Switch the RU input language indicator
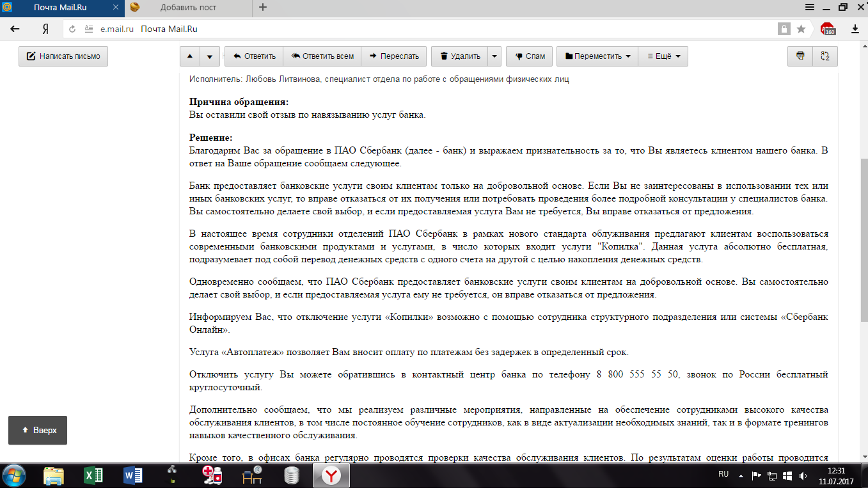868x492 pixels. click(x=723, y=474)
